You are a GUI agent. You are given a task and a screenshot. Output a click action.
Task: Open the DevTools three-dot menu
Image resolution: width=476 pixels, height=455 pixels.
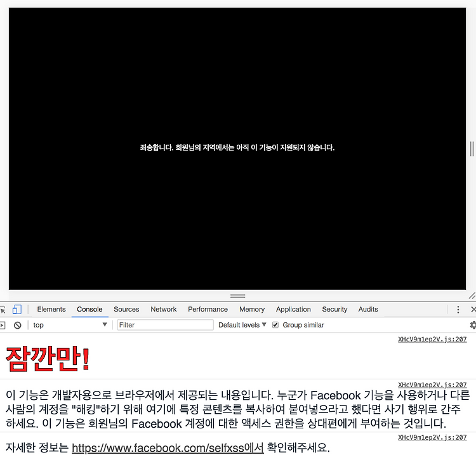[x=458, y=309]
